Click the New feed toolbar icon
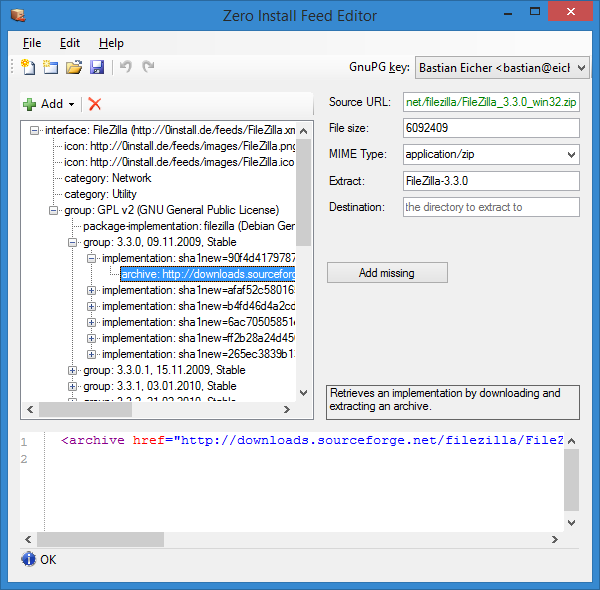 pos(28,67)
